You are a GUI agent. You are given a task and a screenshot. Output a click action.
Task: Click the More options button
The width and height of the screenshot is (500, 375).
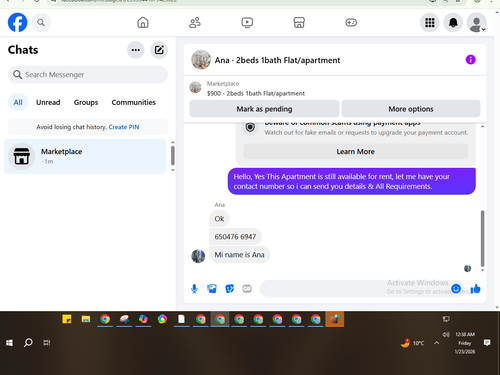[411, 109]
